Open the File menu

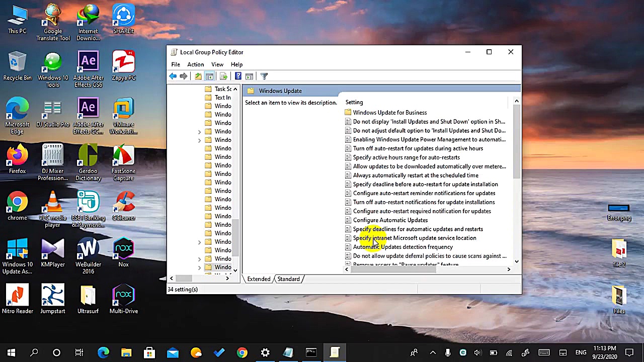pos(175,64)
